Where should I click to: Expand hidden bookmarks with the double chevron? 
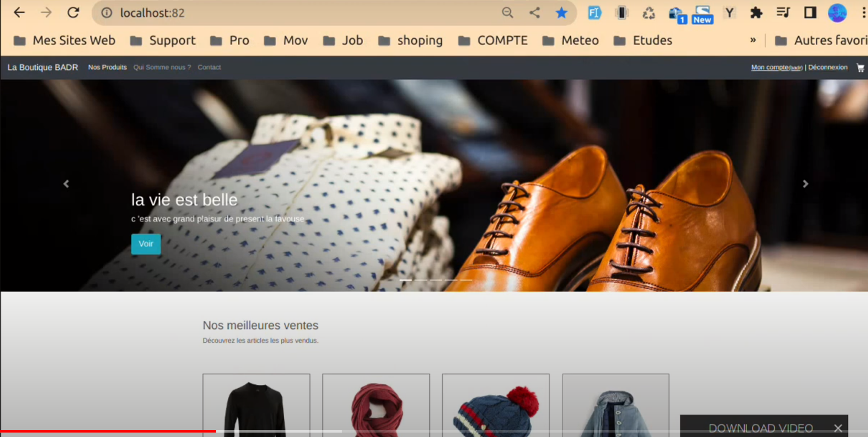(753, 40)
